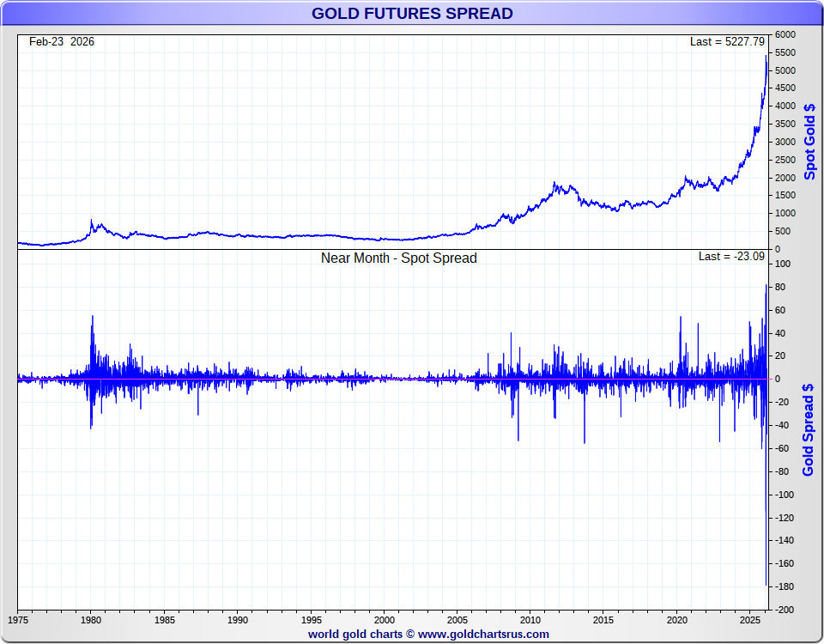Click the 1980 spot gold price peak
Viewport: 824px width, 644px height.
point(92,221)
